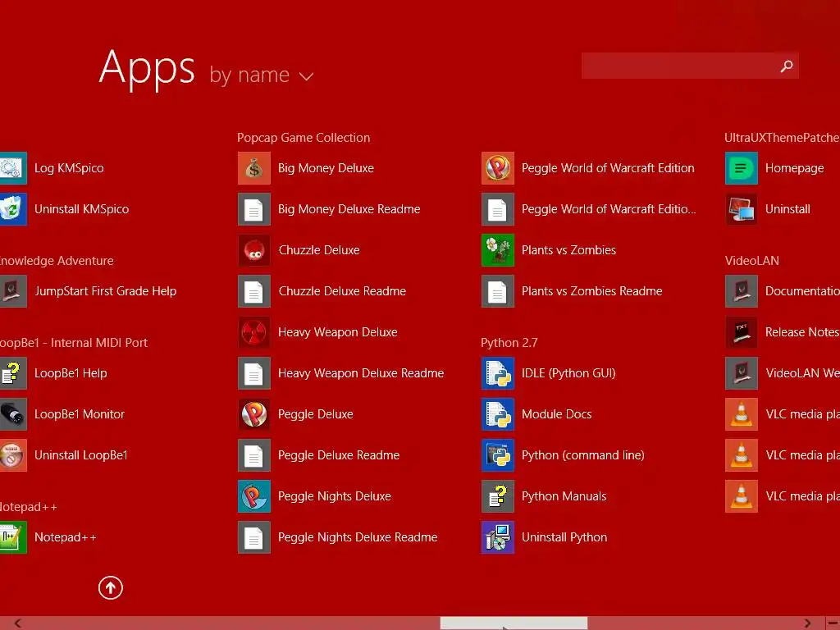Image resolution: width=840 pixels, height=630 pixels.
Task: Select the Python 2.7 group header
Action: tap(509, 343)
